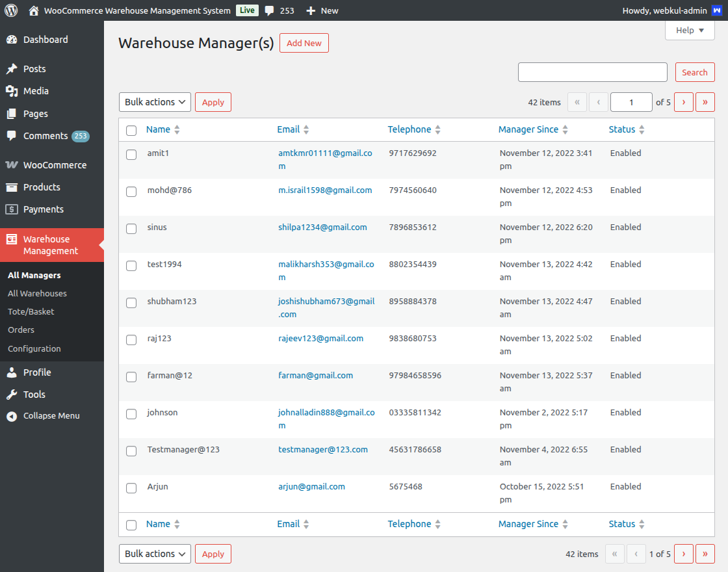Viewport: 728px width, 572px height.
Task: Open email link rajeev123@gmail.com
Action: (x=321, y=339)
